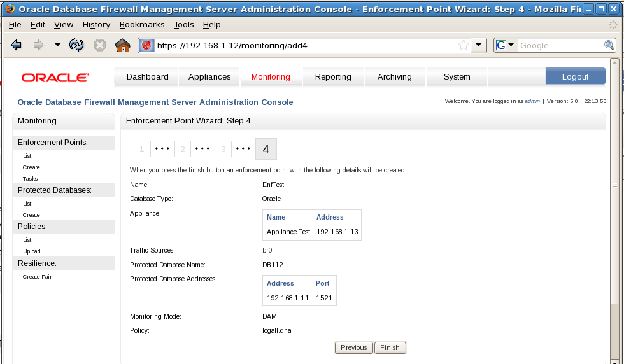Select Create Pair under Resilience

click(37, 277)
